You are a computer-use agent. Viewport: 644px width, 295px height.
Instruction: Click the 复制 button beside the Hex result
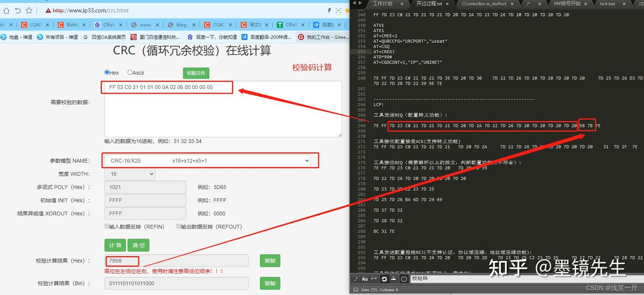pos(270,261)
